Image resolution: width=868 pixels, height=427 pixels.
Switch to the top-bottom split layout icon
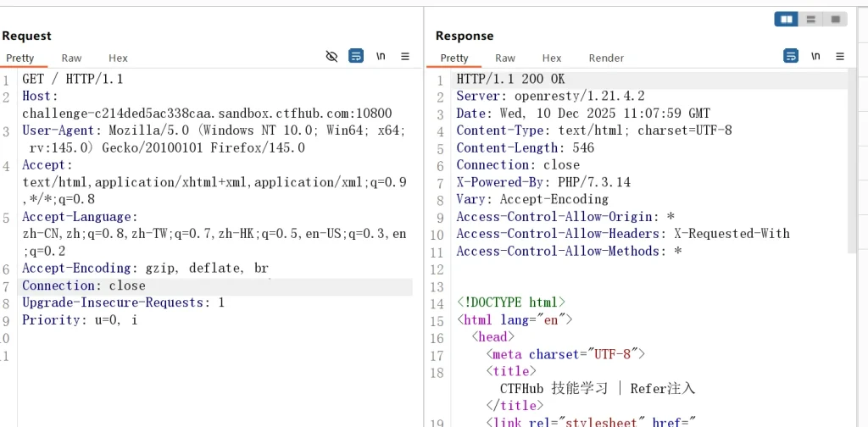811,19
